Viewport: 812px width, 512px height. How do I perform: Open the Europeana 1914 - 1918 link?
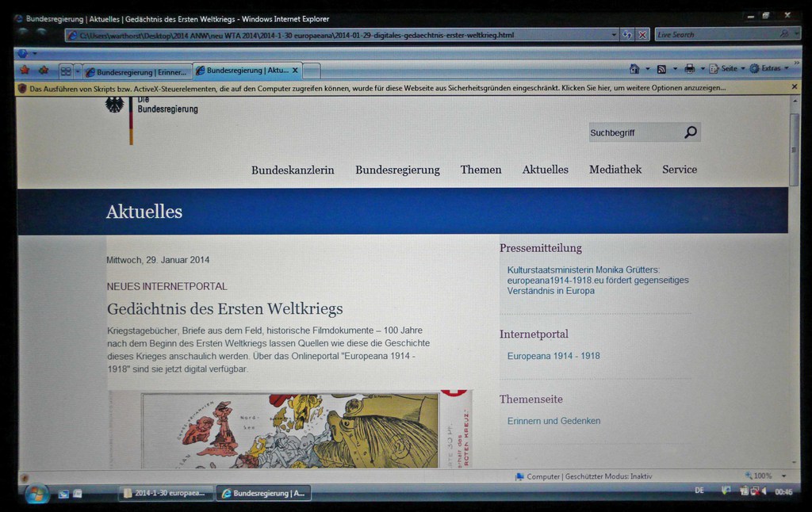tap(553, 356)
